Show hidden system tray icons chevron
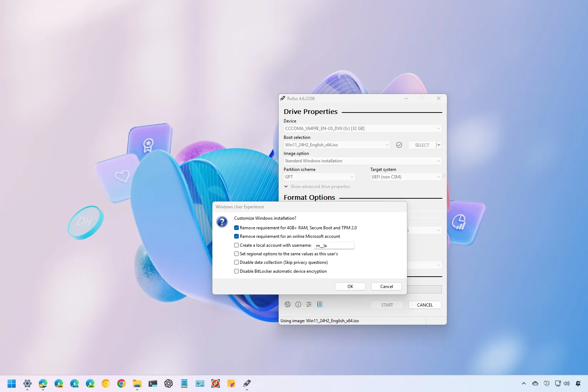The height and width of the screenshot is (392, 588). click(x=523, y=383)
